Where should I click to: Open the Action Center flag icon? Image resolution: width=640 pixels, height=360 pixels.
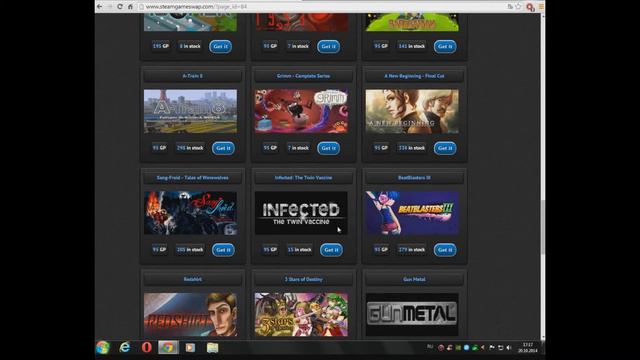491,347
